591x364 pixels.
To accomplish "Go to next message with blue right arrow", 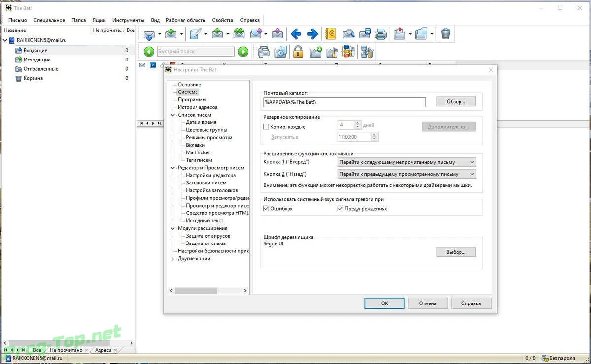I will (312, 34).
